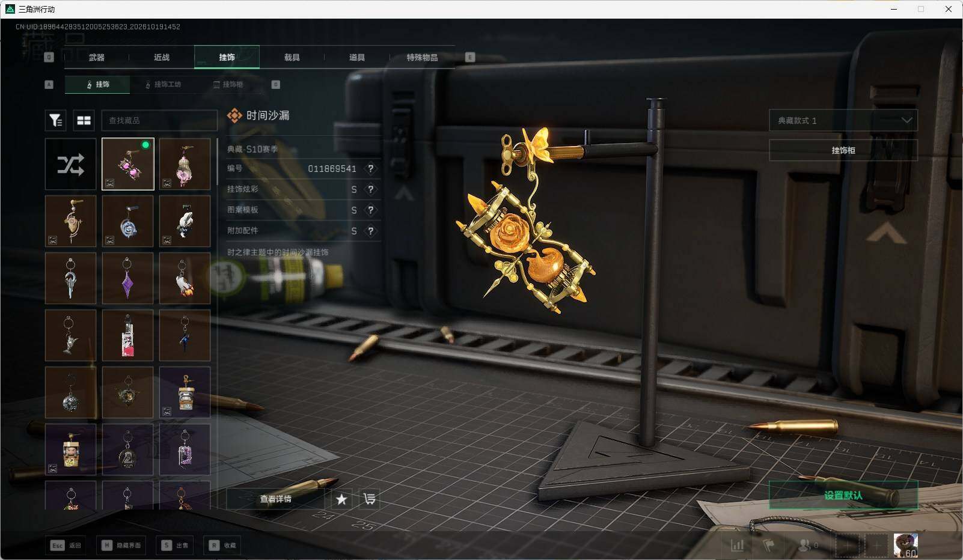The width and height of the screenshot is (963, 560).
Task: Click the S 出售 button
Action: point(174,545)
